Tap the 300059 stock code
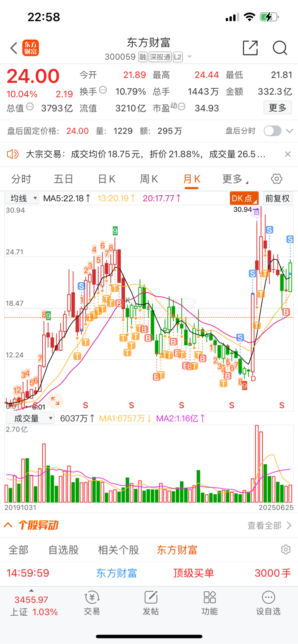 120,57
